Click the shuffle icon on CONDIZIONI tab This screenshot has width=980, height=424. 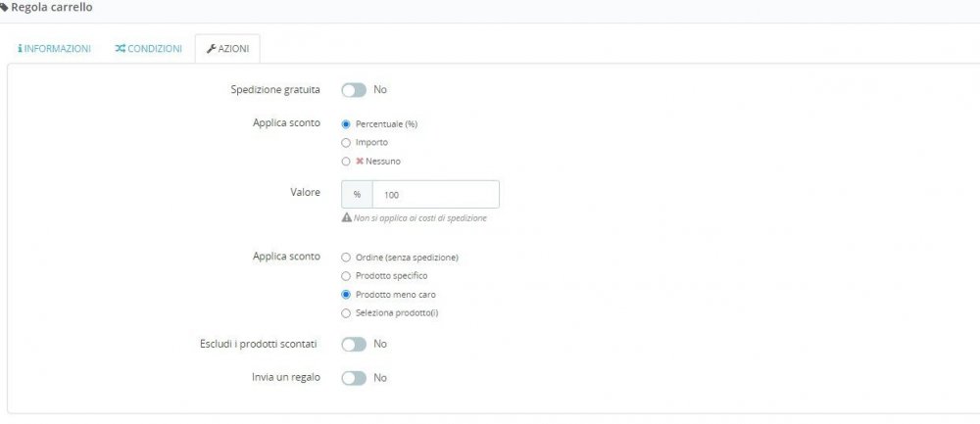[120, 49]
